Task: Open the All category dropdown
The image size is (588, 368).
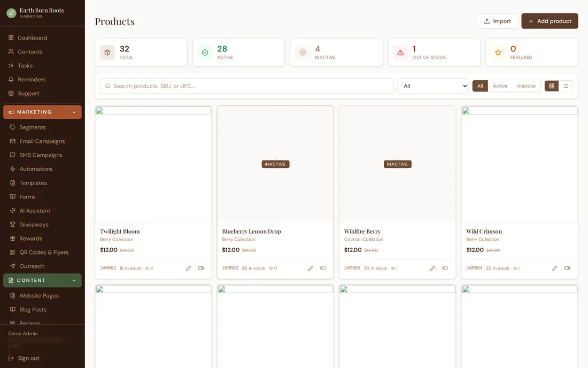Action: click(x=433, y=86)
